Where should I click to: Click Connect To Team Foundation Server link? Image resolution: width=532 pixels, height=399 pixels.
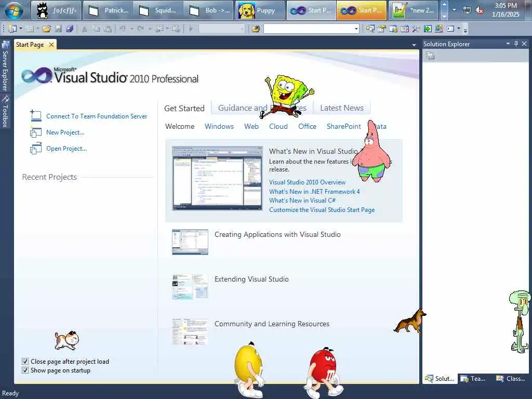coord(97,116)
